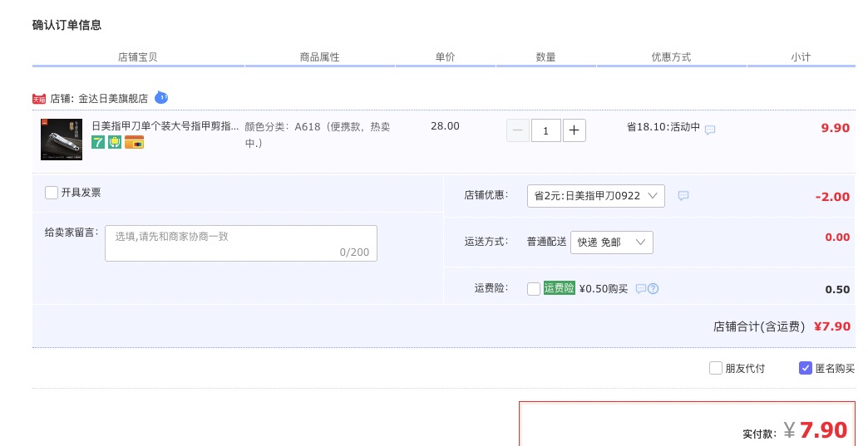This screenshot has height=446, width=868.
Task: Click the red subtotal 9.90
Action: (835, 128)
